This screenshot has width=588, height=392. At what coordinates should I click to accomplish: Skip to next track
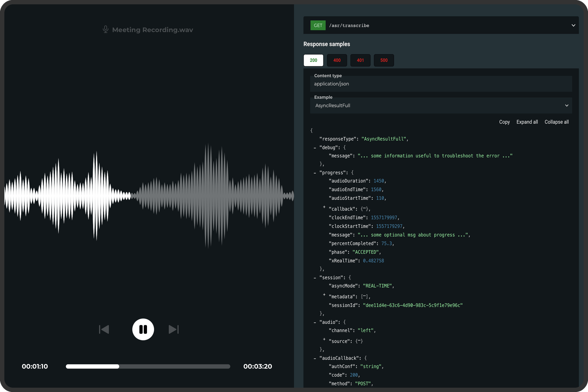point(173,329)
